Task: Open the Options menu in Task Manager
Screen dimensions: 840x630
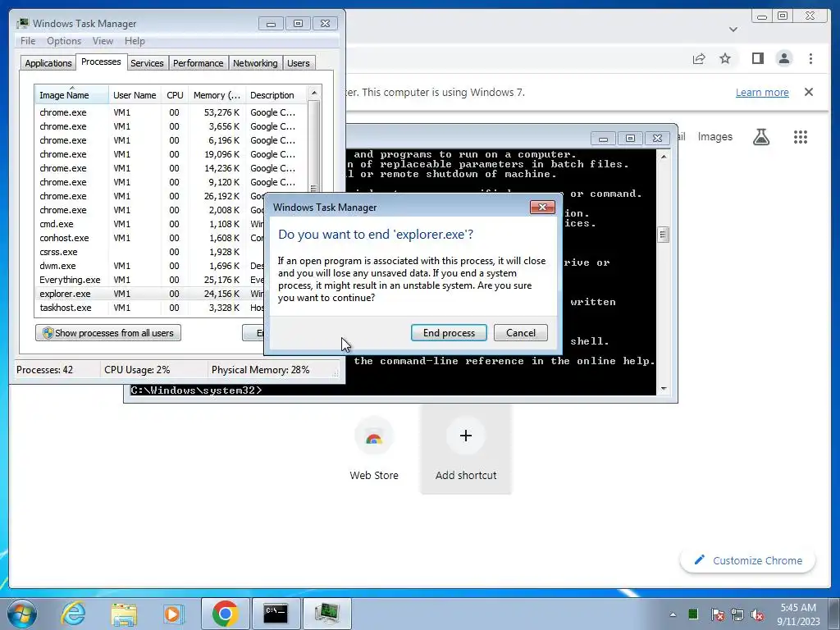Action: coord(64,41)
